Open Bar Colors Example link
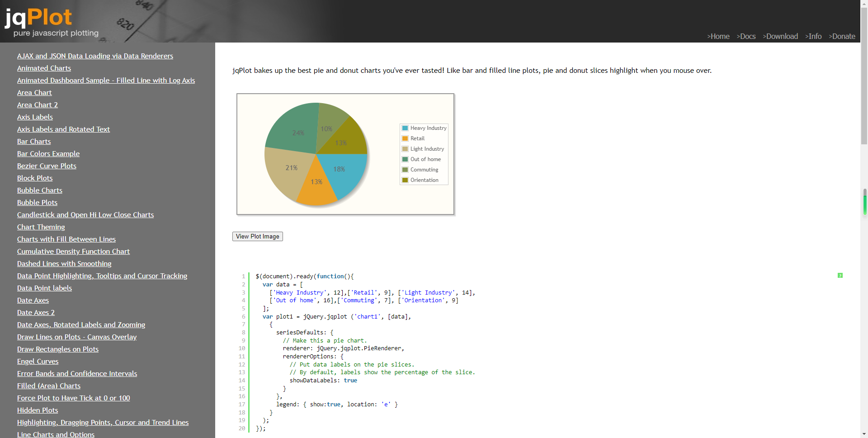Screen dimensions: 868x438 click(48, 153)
